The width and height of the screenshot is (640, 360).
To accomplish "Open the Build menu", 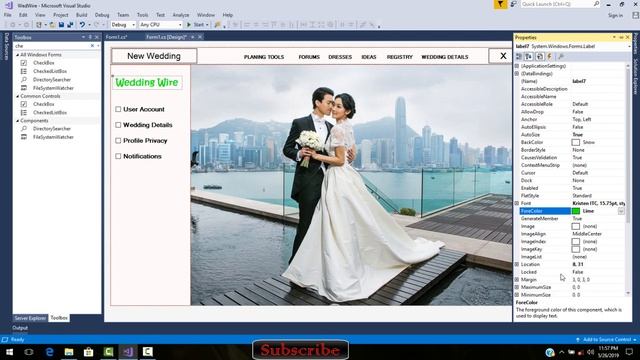I will coord(82,15).
